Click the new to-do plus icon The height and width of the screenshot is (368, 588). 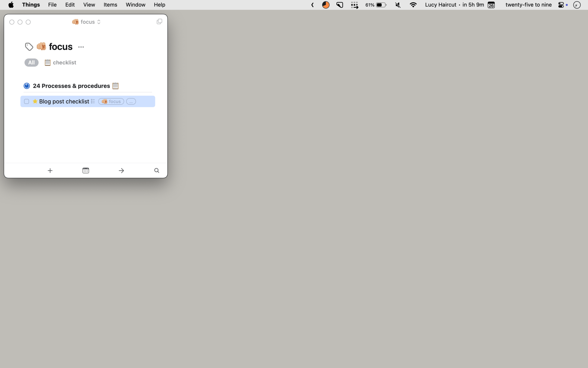(x=50, y=170)
